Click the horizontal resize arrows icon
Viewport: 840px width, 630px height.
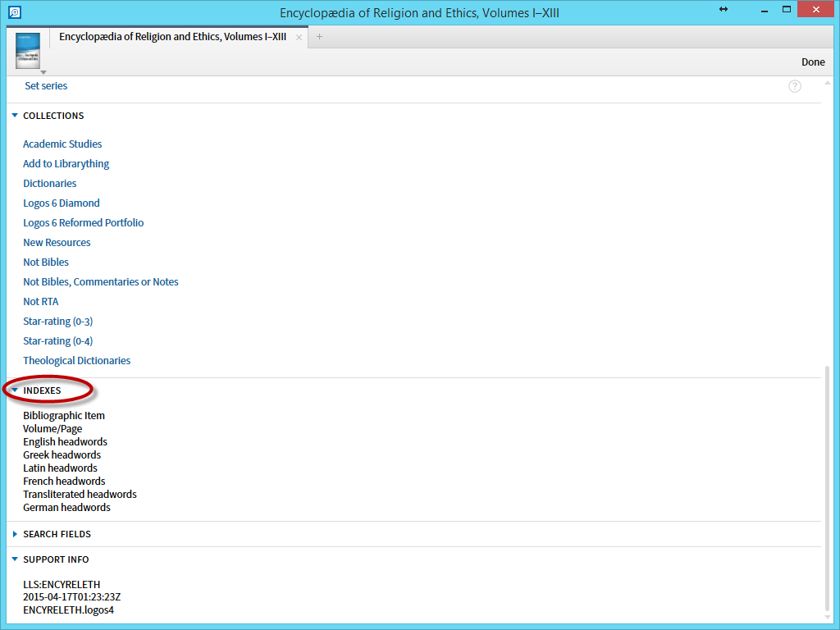724,9
